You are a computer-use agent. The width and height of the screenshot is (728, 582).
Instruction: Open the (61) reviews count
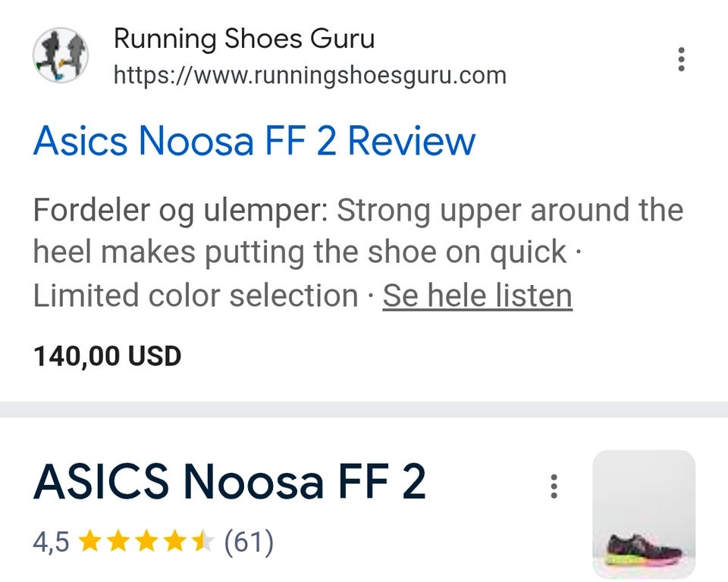[249, 542]
